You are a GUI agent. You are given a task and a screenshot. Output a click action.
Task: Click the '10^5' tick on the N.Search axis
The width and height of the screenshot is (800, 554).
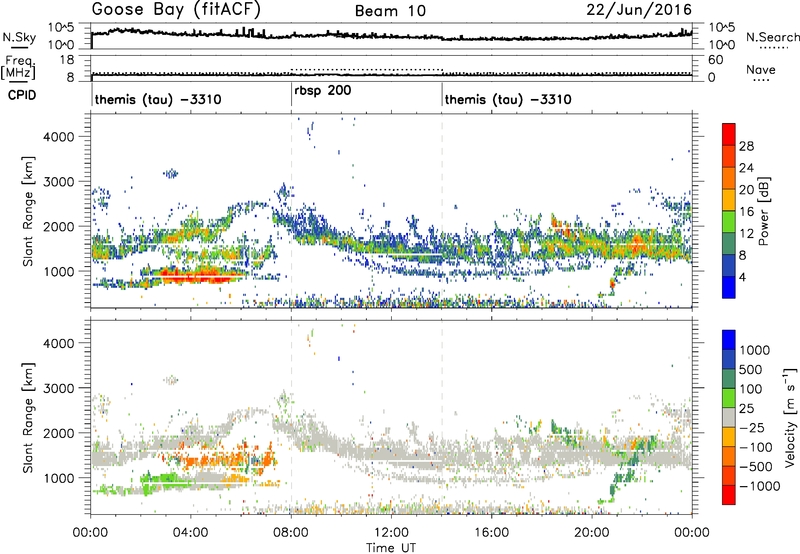pyautogui.click(x=722, y=28)
